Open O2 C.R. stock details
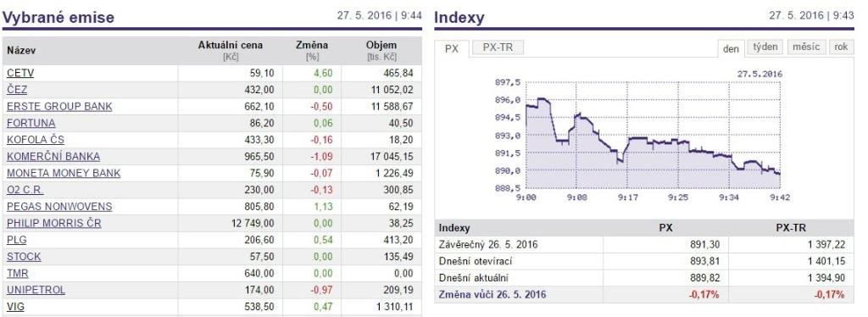Screen dimensions: 868x317 tap(25, 190)
